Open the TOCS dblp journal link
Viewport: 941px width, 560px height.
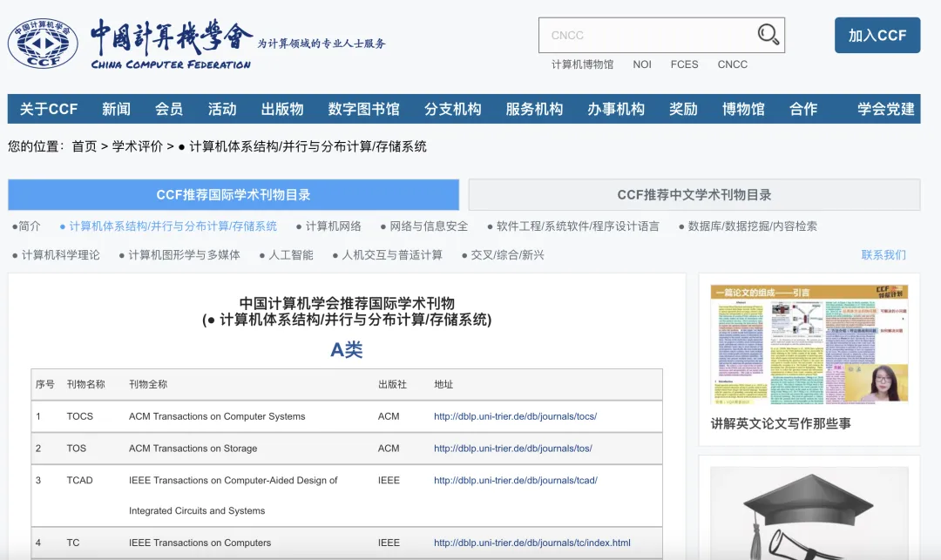515,416
